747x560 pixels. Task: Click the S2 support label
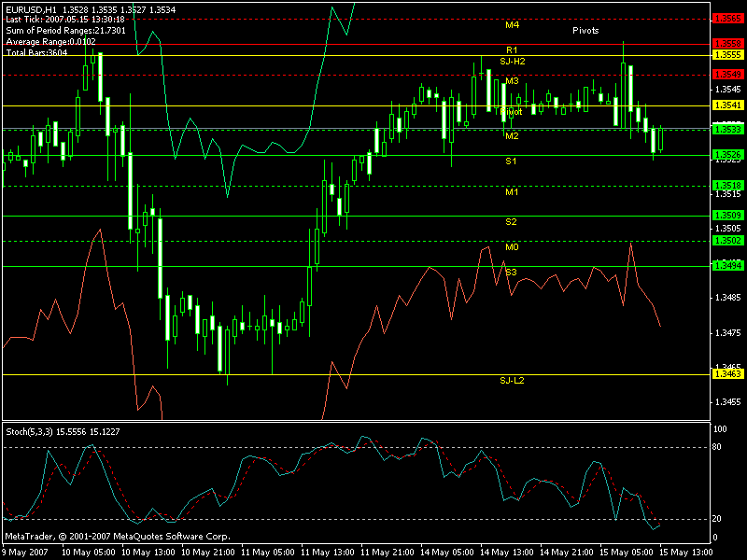(x=512, y=222)
